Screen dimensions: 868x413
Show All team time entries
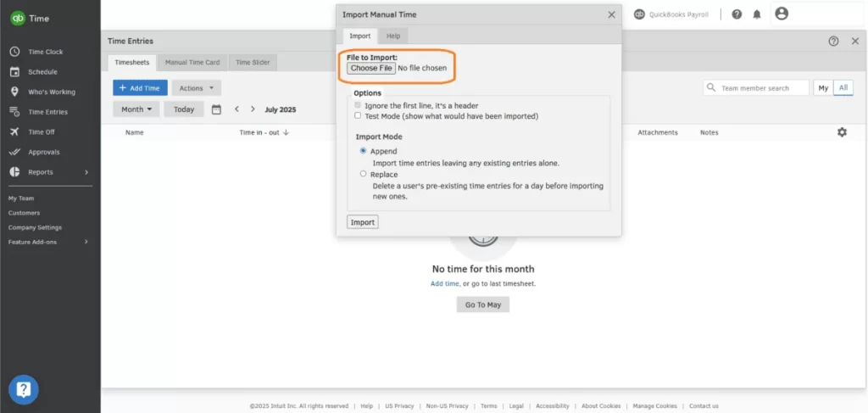(x=843, y=88)
